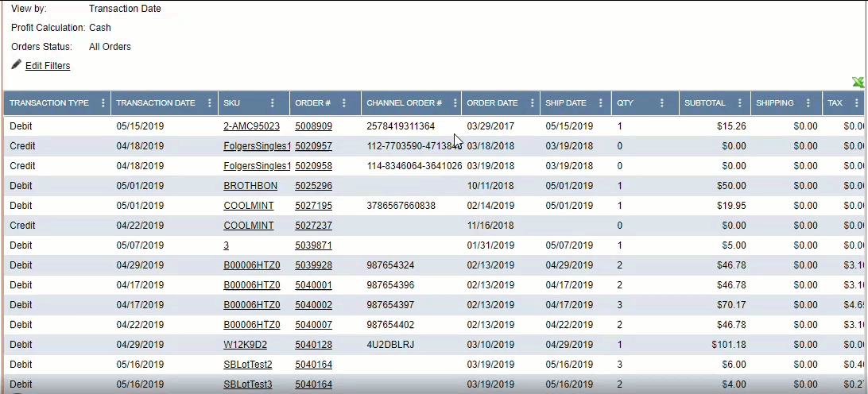Open Order Date column options menu
868x394 pixels.
click(530, 103)
